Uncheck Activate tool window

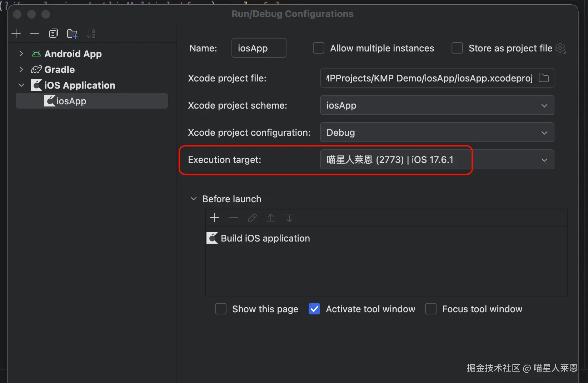314,309
